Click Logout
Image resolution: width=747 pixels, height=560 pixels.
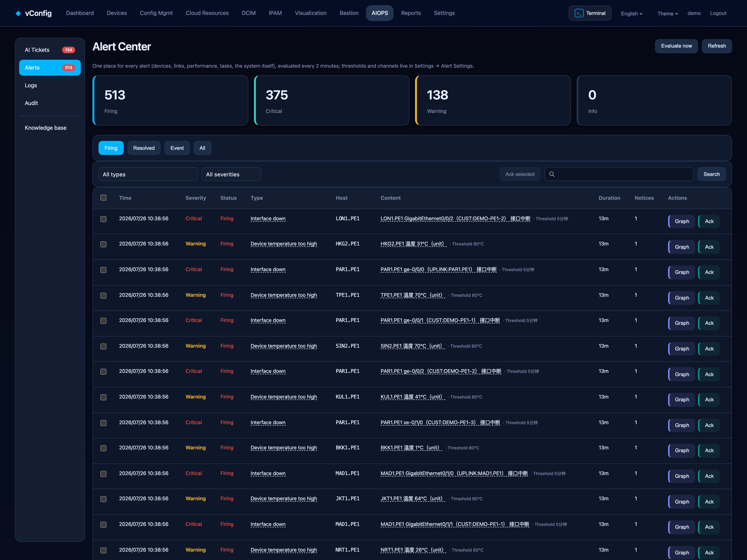pos(718,13)
